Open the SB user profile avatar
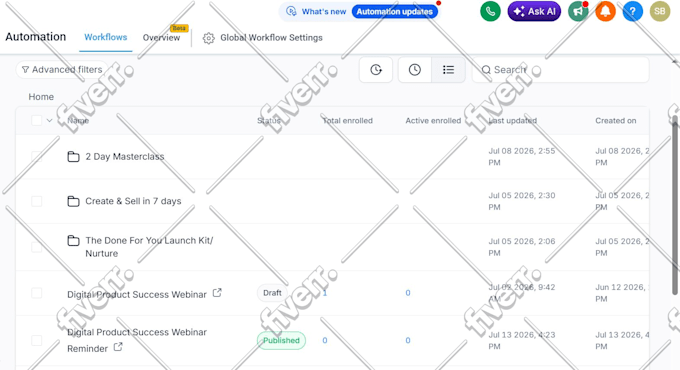 click(x=660, y=11)
